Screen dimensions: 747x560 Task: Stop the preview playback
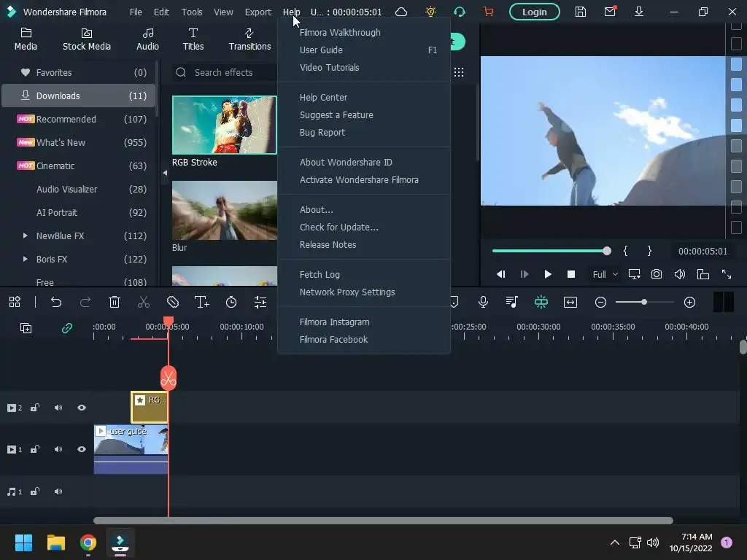pyautogui.click(x=570, y=274)
